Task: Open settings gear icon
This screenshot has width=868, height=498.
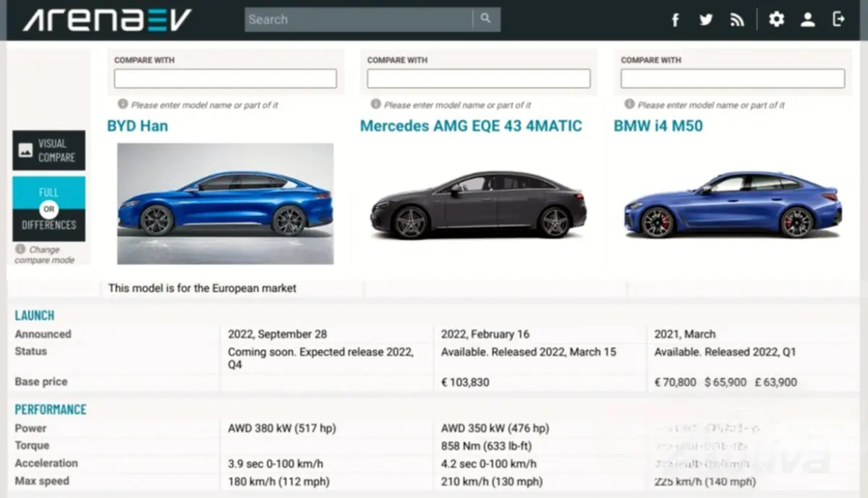Action: tap(776, 19)
